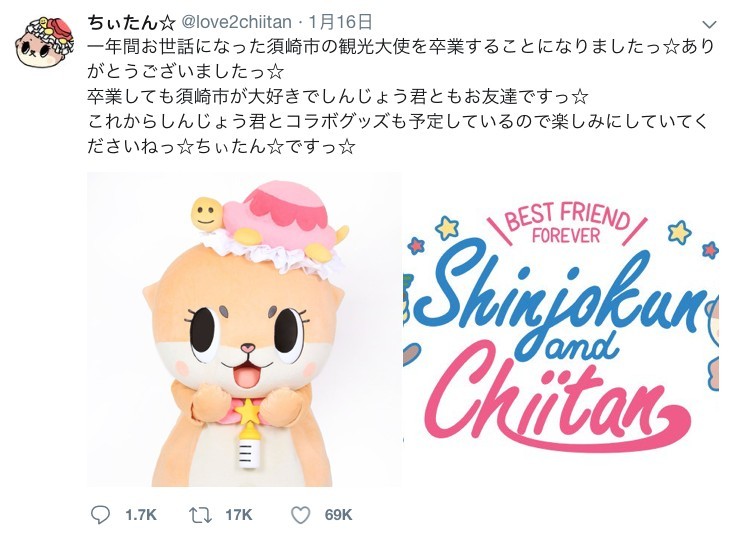Click the BEST FRIEND FOREVER banner
Screen dimensions: 734x537
[566, 224]
